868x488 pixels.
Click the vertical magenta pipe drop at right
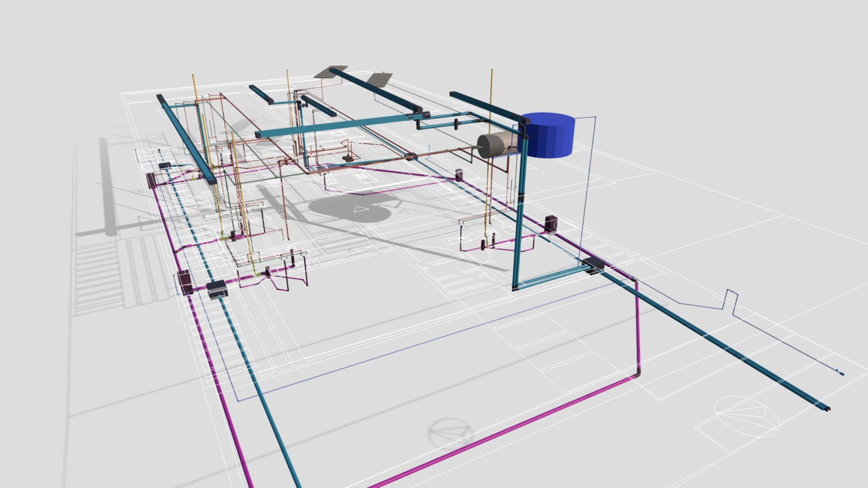click(x=638, y=328)
